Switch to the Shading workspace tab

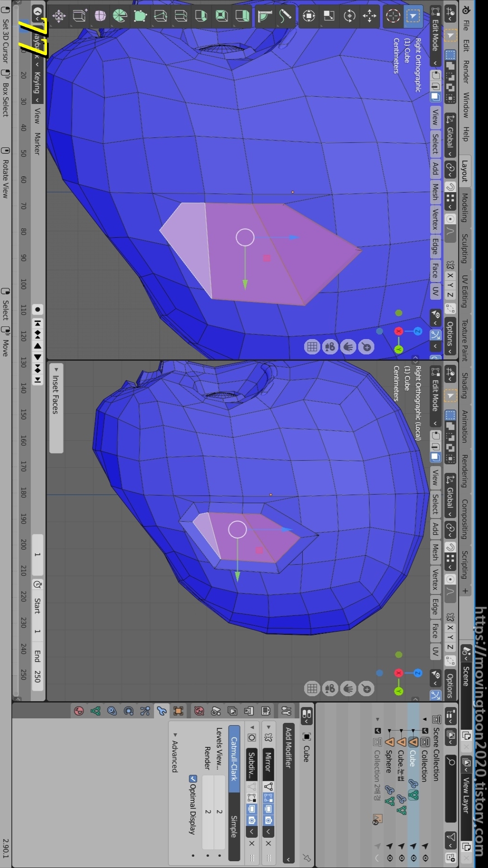click(465, 385)
